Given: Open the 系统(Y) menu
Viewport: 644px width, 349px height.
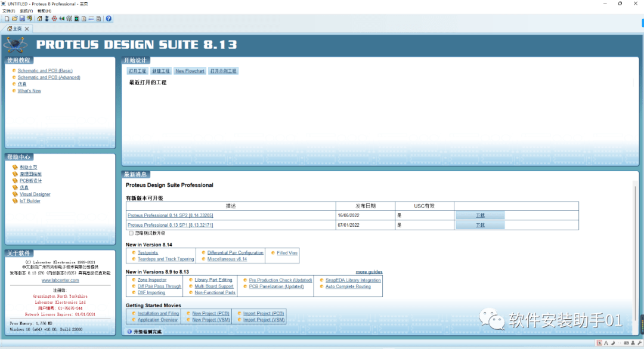Looking at the screenshot, I should [26, 11].
